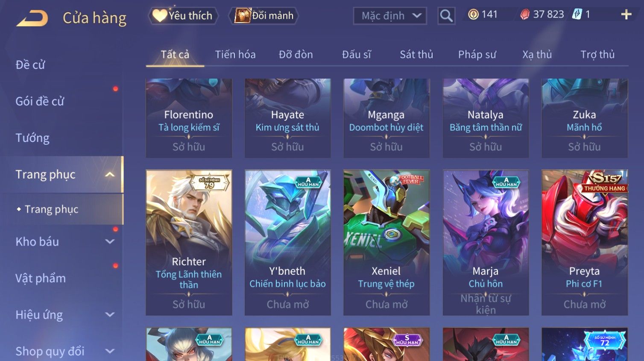Tap the blue voucher ticket icon
Viewport: 644px width, 361px height.
(x=577, y=15)
